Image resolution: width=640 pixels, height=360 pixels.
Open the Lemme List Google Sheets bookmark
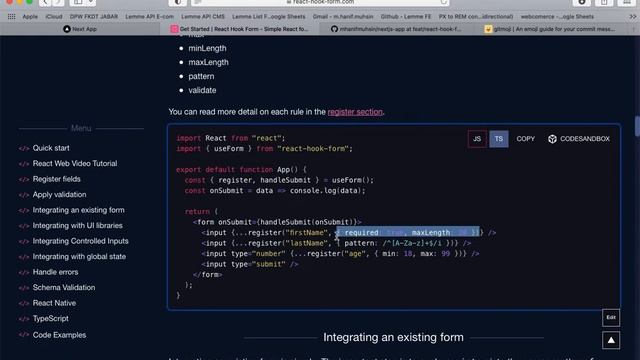point(269,17)
